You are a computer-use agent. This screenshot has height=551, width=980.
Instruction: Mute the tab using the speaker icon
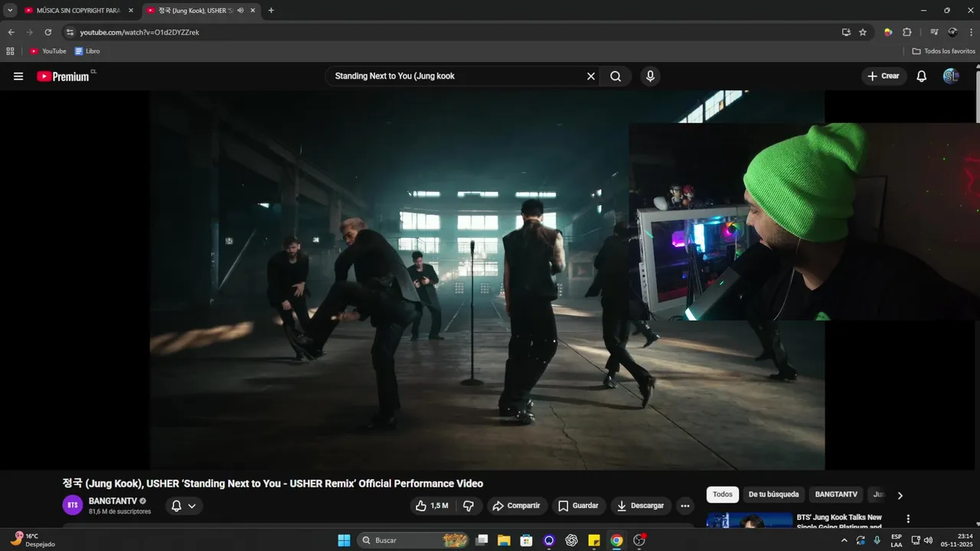[x=240, y=11]
